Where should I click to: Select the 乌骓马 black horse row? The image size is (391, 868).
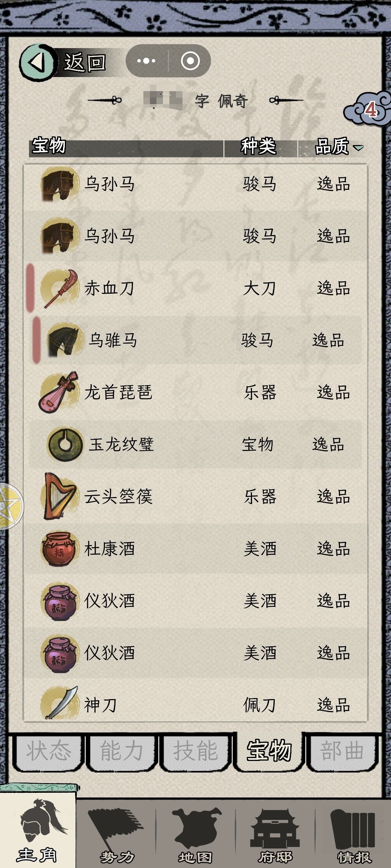pyautogui.click(x=195, y=340)
